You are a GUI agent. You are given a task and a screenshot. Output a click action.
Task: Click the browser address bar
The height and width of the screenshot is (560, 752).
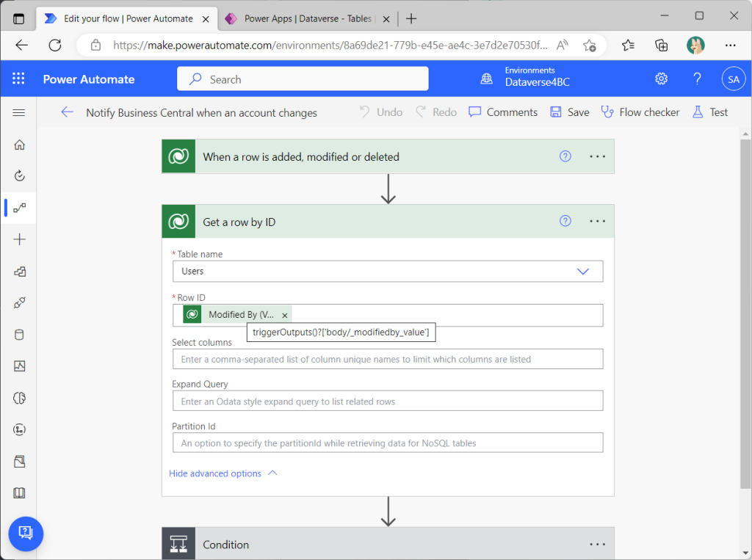[x=330, y=45]
